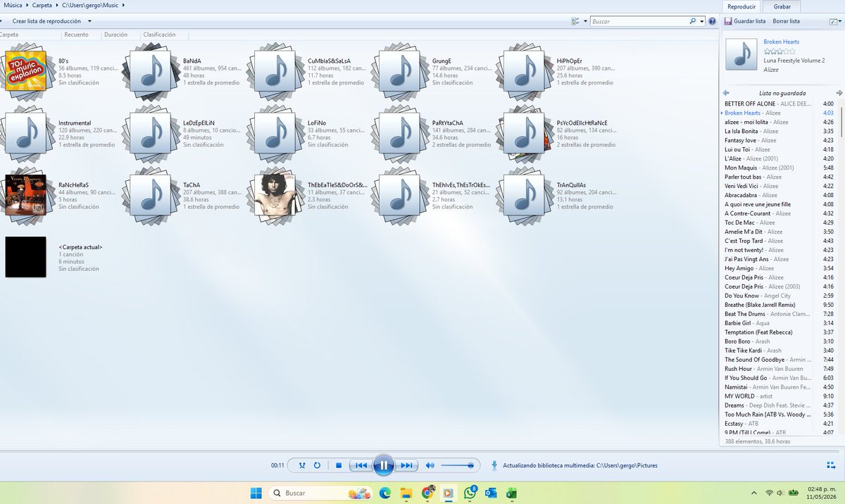
Task: Open the Broken Hearts title link
Action: click(782, 42)
